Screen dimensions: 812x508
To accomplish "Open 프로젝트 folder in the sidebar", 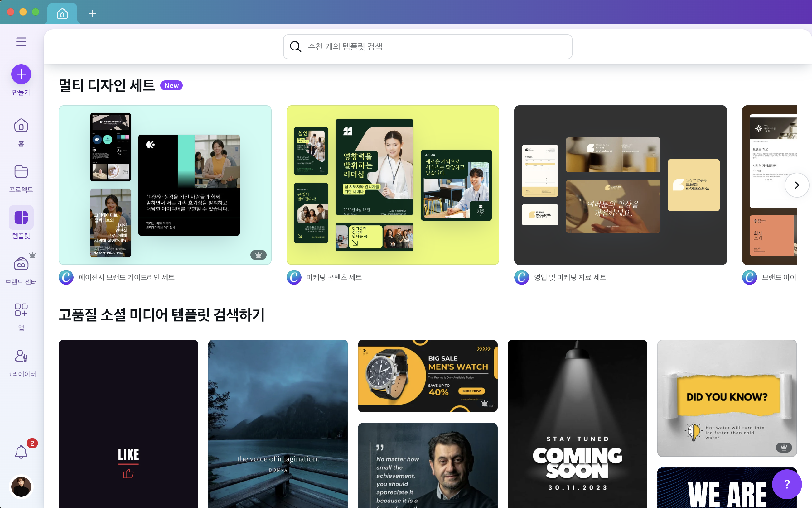I will 21,178.
